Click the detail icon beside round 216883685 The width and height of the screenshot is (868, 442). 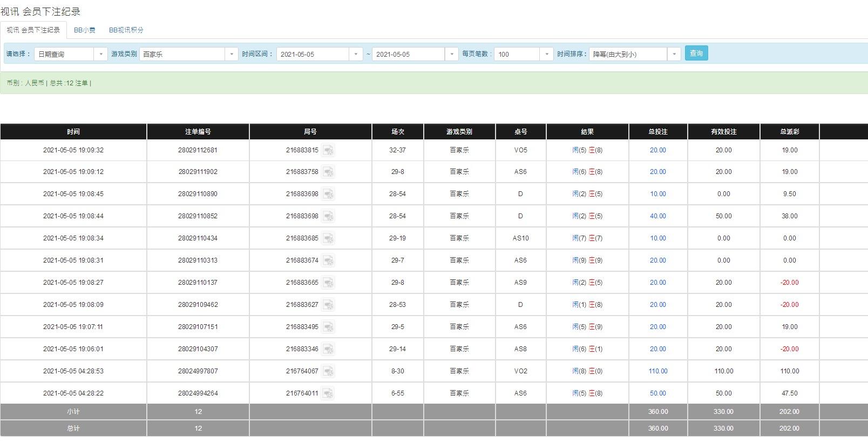click(328, 238)
